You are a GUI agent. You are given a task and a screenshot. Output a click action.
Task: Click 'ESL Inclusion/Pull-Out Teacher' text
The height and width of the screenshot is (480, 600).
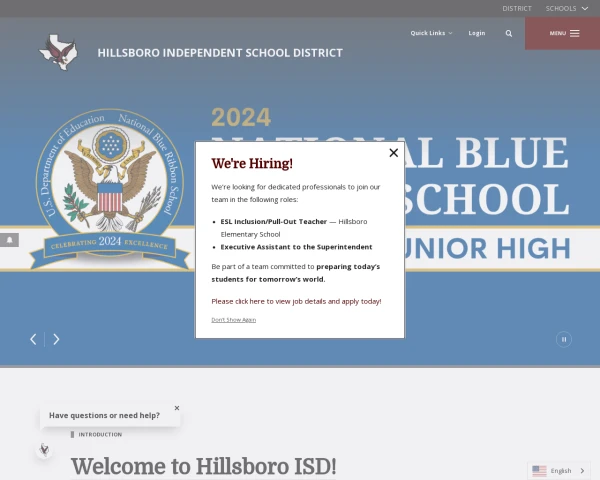point(274,222)
